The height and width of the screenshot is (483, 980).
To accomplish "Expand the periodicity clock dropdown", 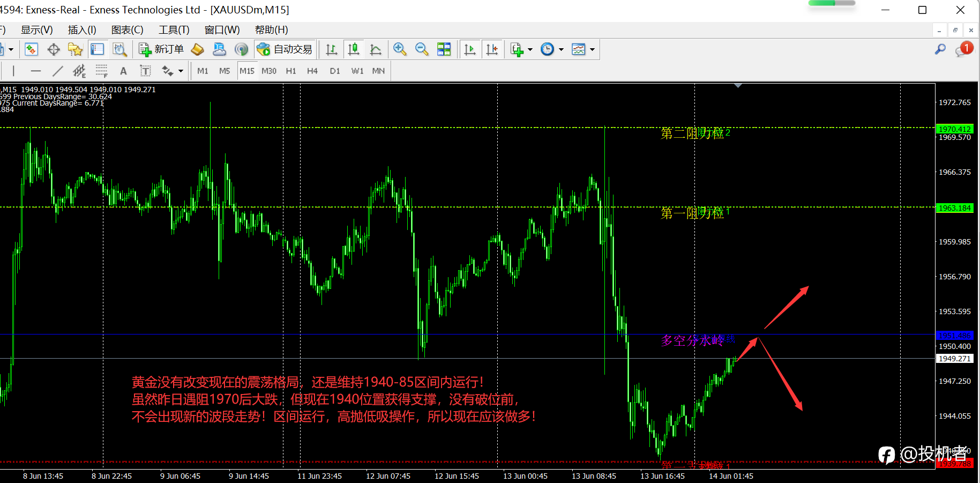I will pyautogui.click(x=561, y=49).
